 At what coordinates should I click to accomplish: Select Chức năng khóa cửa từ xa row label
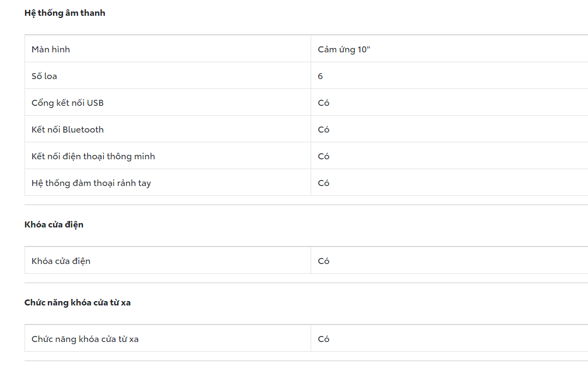[x=85, y=339]
